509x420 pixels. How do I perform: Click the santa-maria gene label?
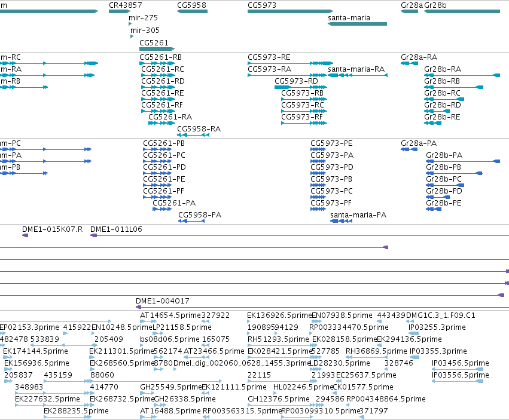click(x=349, y=18)
